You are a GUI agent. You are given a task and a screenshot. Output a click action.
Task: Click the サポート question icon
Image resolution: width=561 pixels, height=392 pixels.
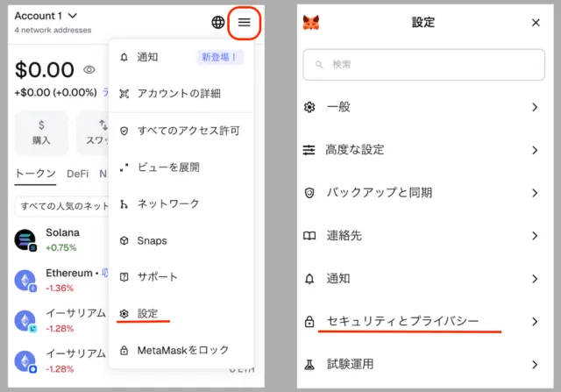coord(124,277)
